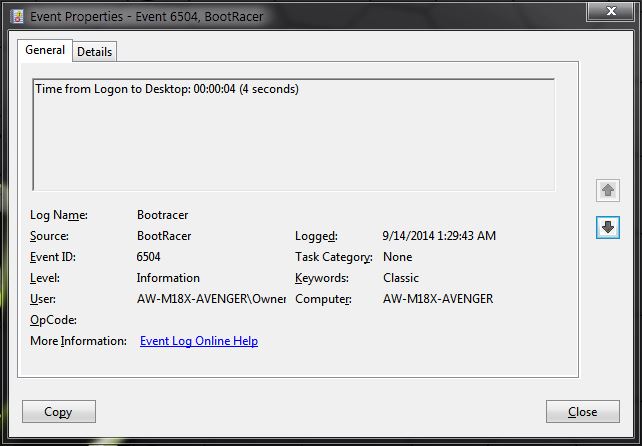This screenshot has width=642, height=446.
Task: Click the Event ID value 6504
Action: (x=148, y=257)
